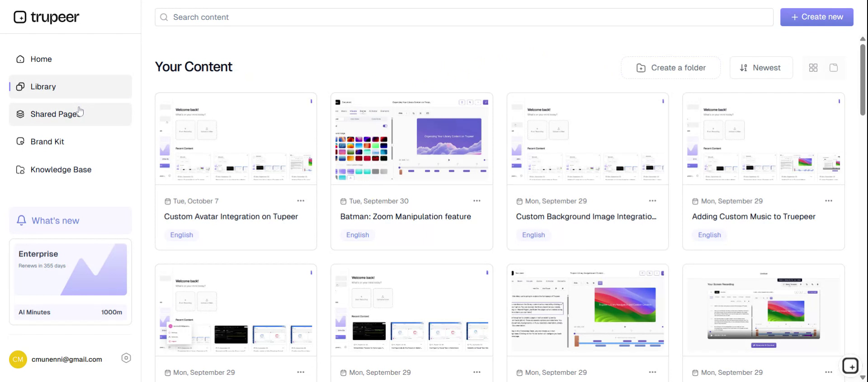Image resolution: width=868 pixels, height=382 pixels.
Task: Switch to folder view
Action: [834, 68]
